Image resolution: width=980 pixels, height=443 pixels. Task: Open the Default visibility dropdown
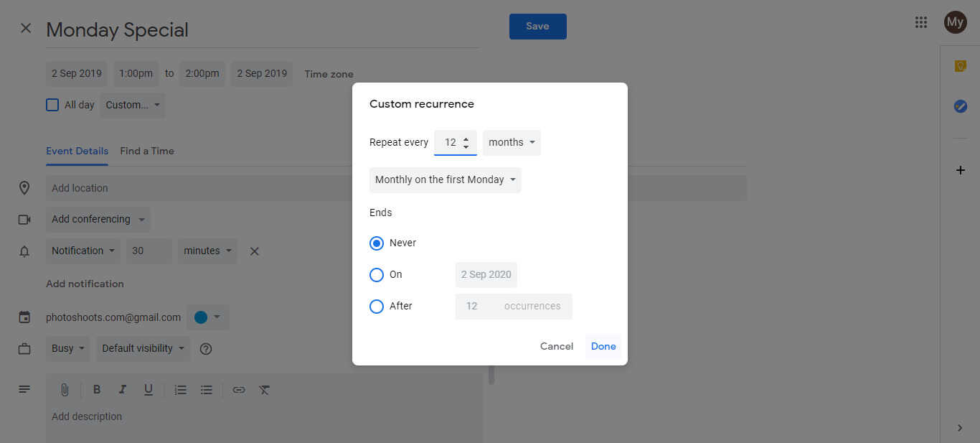coord(143,349)
